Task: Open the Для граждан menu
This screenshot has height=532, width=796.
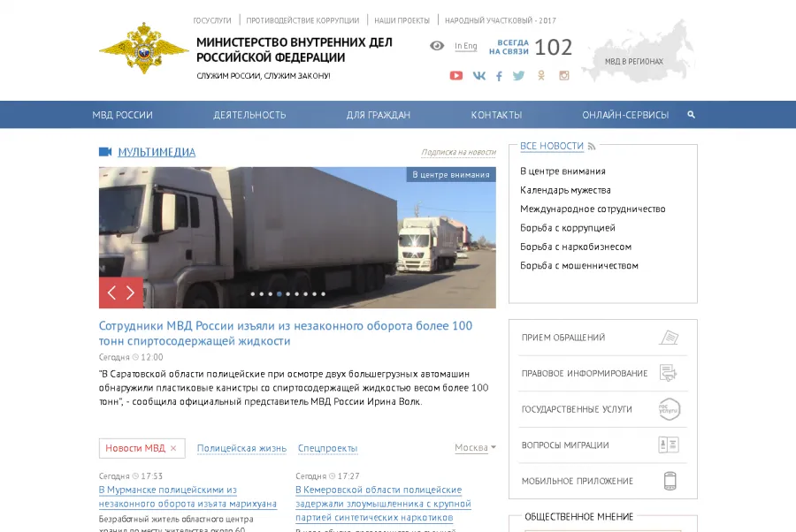Action: [379, 115]
